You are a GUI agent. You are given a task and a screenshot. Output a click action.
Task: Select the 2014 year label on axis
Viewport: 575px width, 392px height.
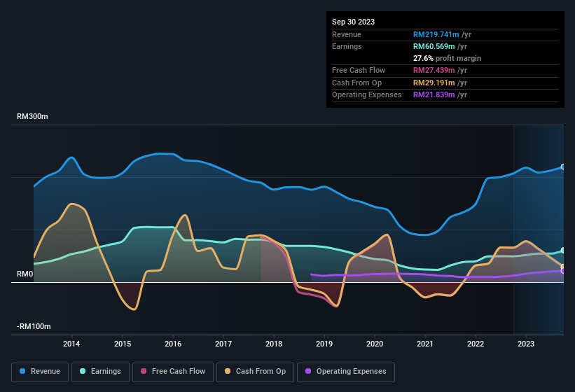pyautogui.click(x=71, y=344)
